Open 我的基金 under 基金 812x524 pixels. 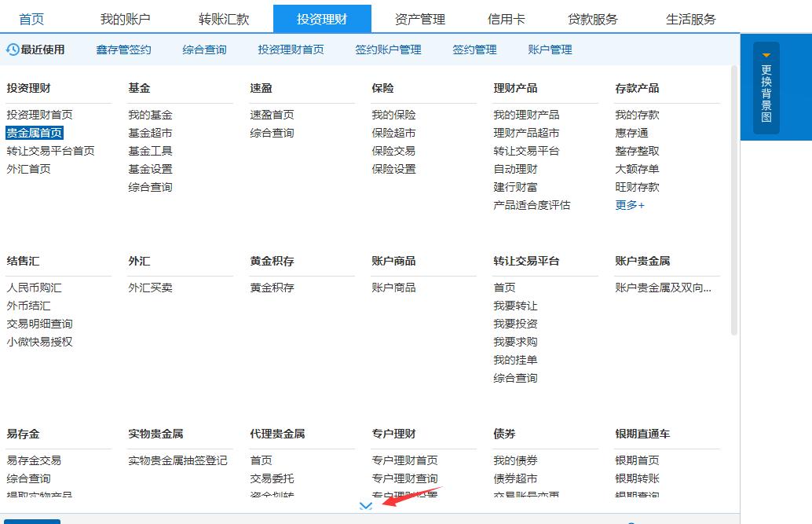150,114
